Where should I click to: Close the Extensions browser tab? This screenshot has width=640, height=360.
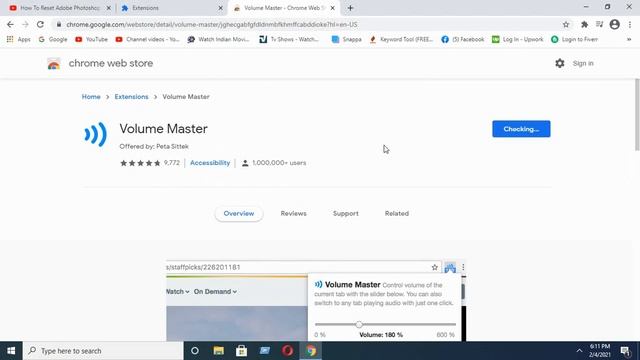click(220, 8)
